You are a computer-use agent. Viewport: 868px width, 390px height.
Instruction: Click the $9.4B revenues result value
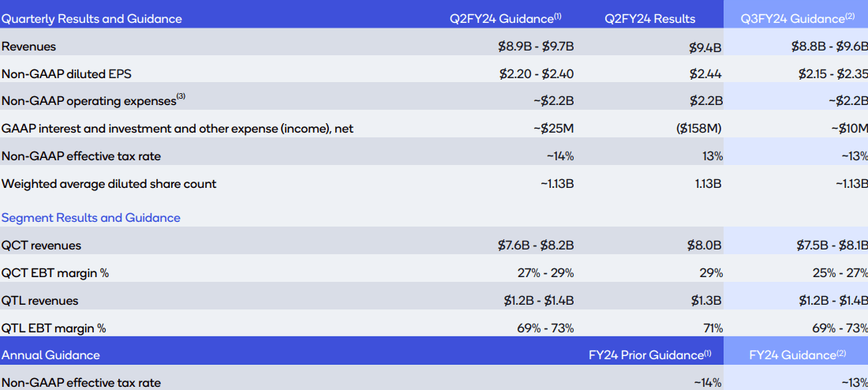pyautogui.click(x=705, y=47)
